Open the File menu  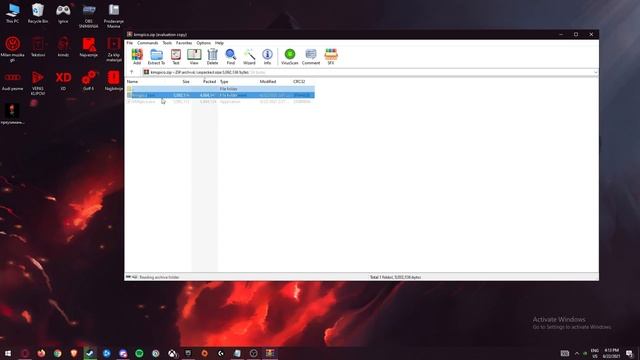pyautogui.click(x=130, y=43)
